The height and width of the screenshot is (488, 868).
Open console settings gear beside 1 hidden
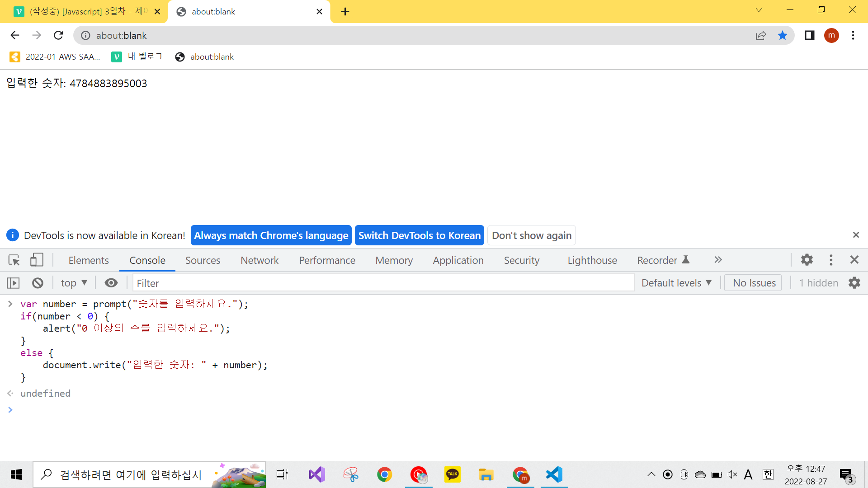click(854, 283)
